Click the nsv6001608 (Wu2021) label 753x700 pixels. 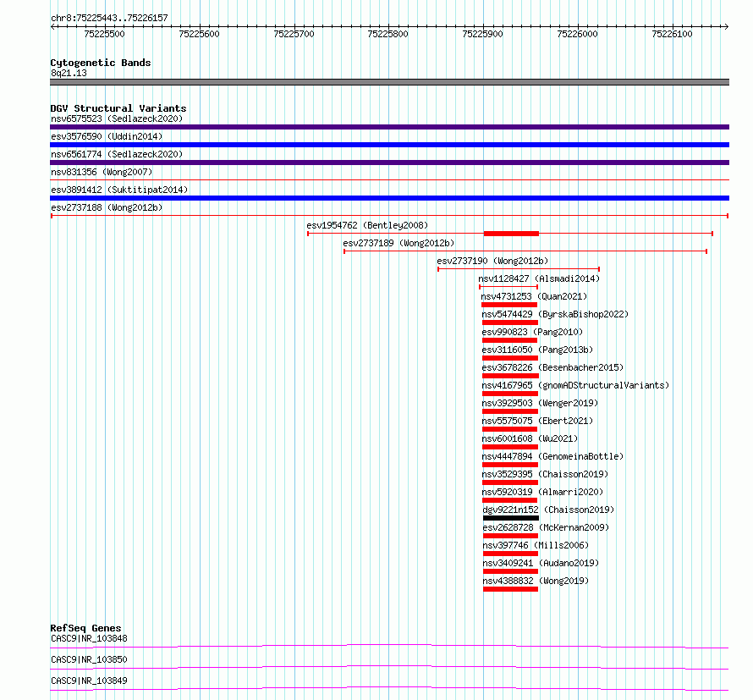tap(530, 438)
